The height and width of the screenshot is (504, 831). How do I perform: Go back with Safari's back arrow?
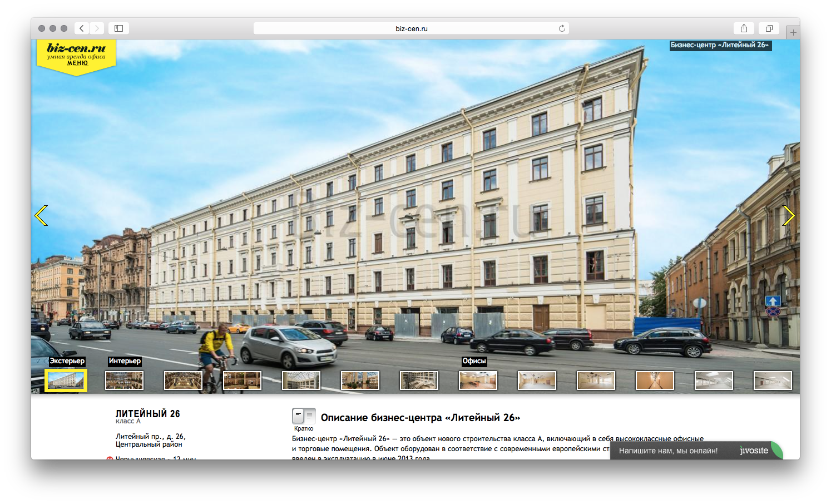(82, 28)
